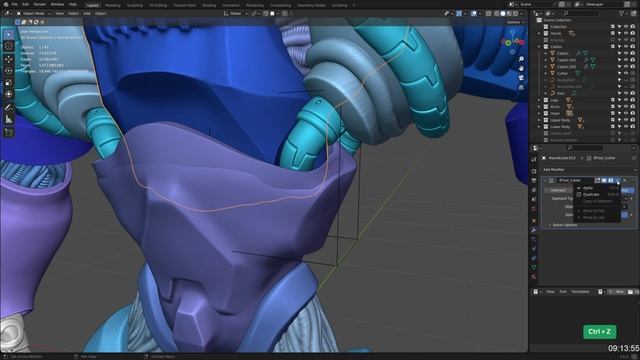The width and height of the screenshot is (640, 360).
Task: Switch to Modeling workspace tab
Action: tap(113, 5)
